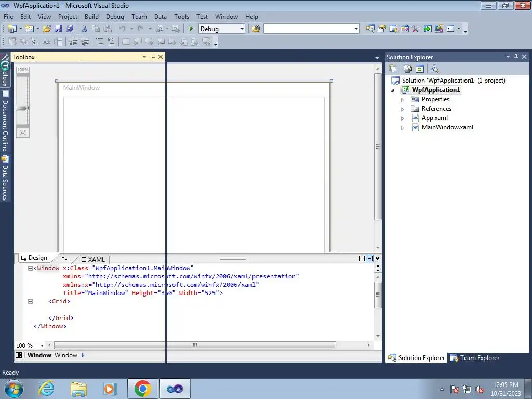
Task: Click Solution Explorer's Properties icon
Action: (393, 69)
